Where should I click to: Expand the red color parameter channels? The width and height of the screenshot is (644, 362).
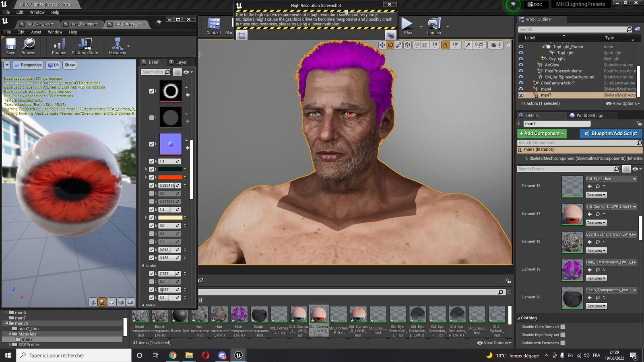point(146,177)
